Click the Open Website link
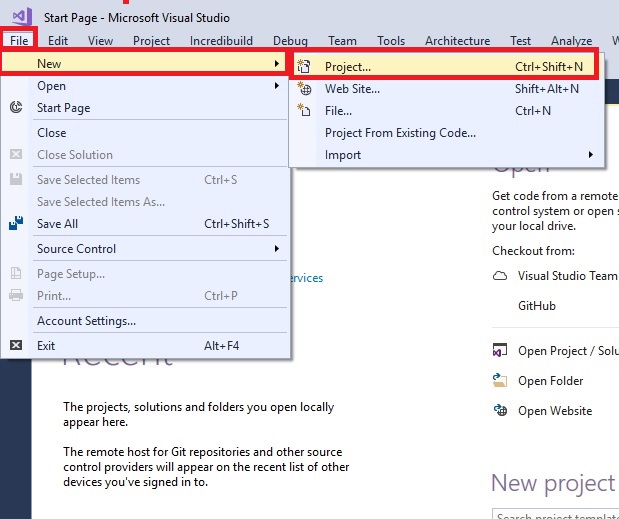Viewport: 619px width, 519px height. click(555, 410)
